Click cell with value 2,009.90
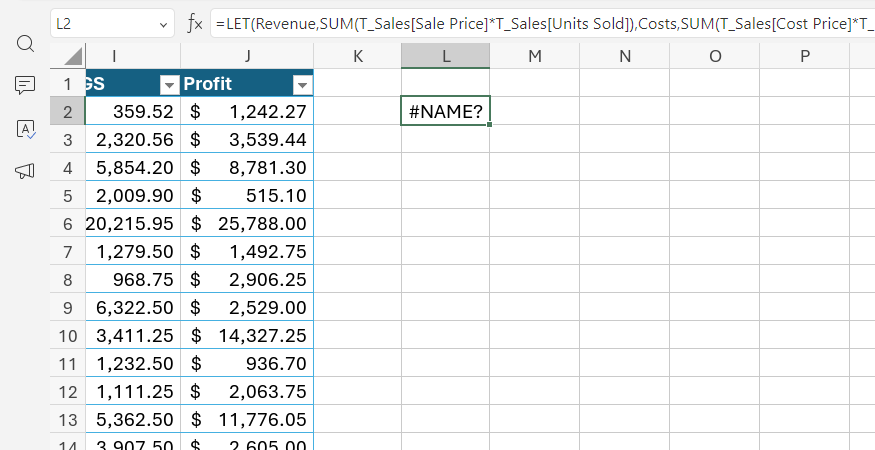875x450 pixels. click(x=133, y=195)
